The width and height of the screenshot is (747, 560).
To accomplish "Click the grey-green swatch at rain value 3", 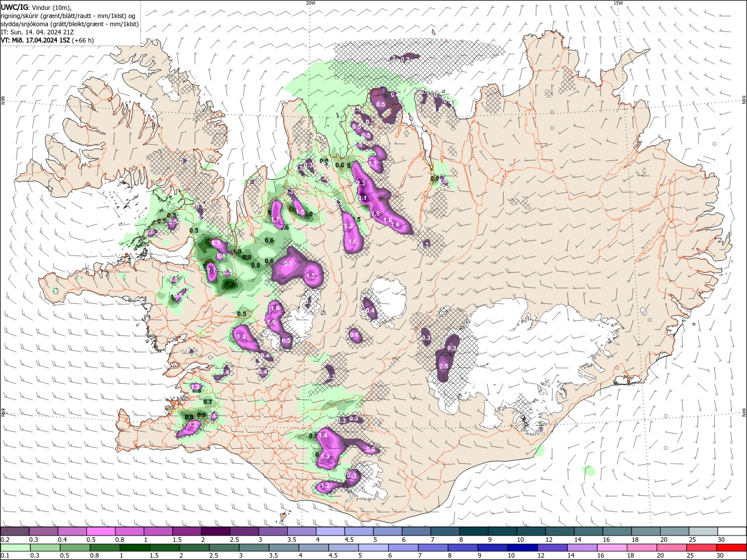I will (254, 548).
